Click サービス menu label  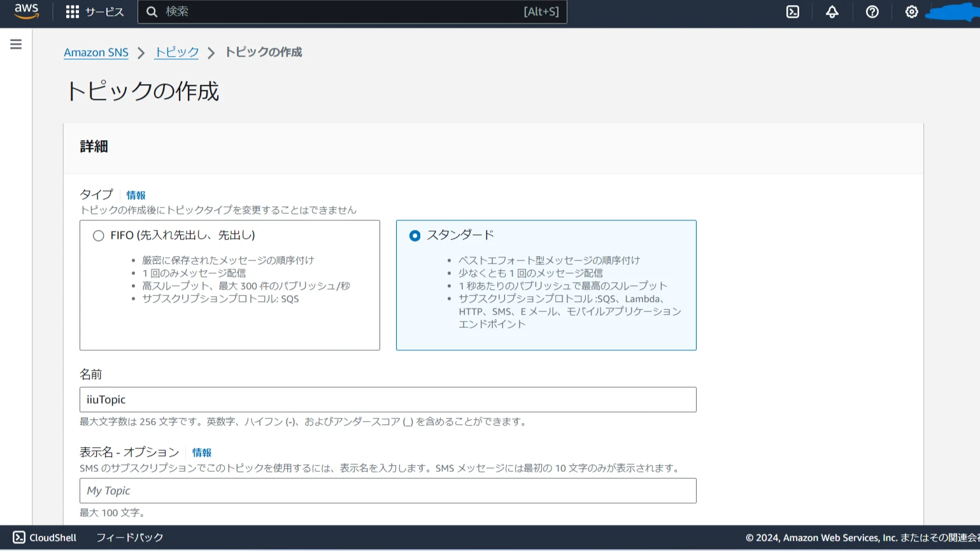pyautogui.click(x=104, y=11)
